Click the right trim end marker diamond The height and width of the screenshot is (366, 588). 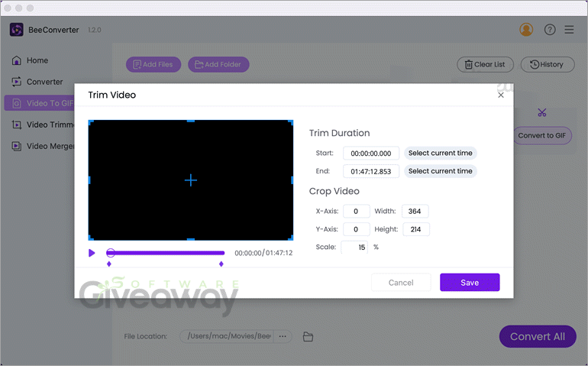coord(221,264)
